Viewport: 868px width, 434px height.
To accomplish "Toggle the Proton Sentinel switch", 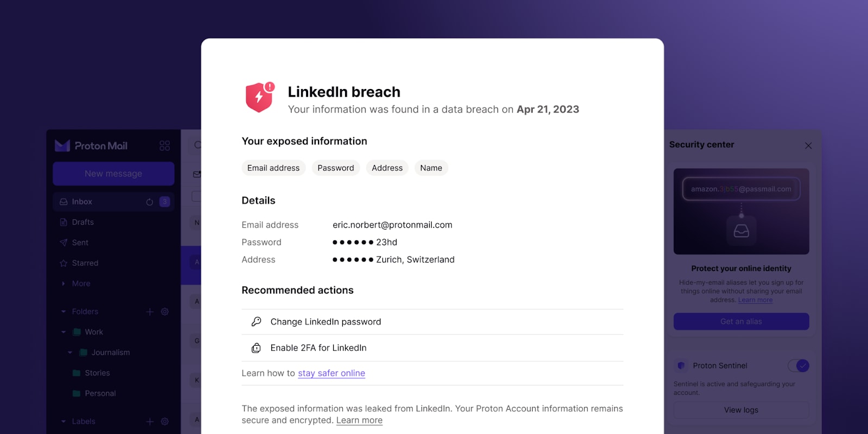I will [x=799, y=366].
